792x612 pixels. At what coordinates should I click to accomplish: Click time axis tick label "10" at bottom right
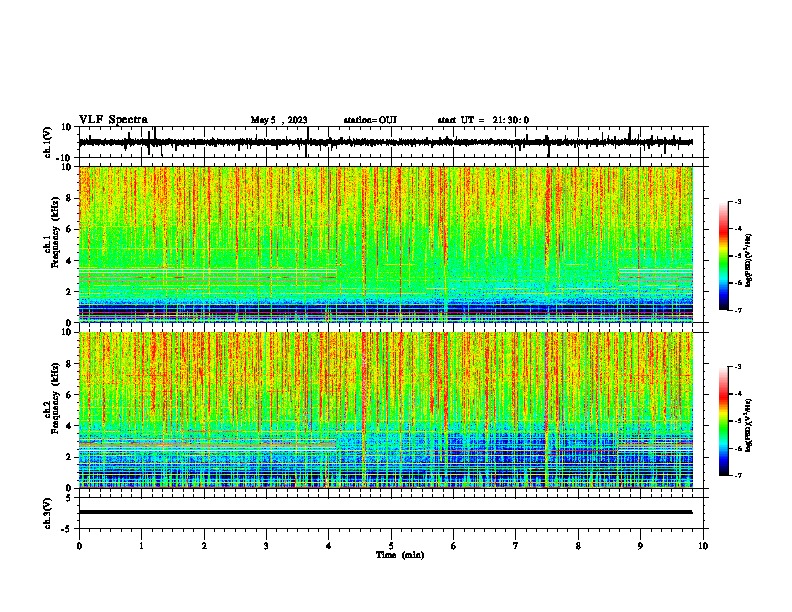click(703, 546)
